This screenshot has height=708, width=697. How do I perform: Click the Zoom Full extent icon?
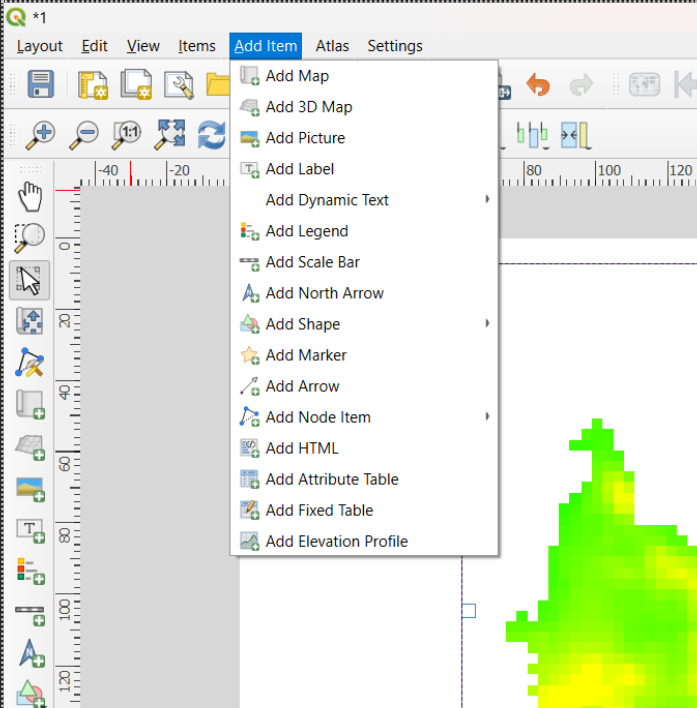click(169, 135)
